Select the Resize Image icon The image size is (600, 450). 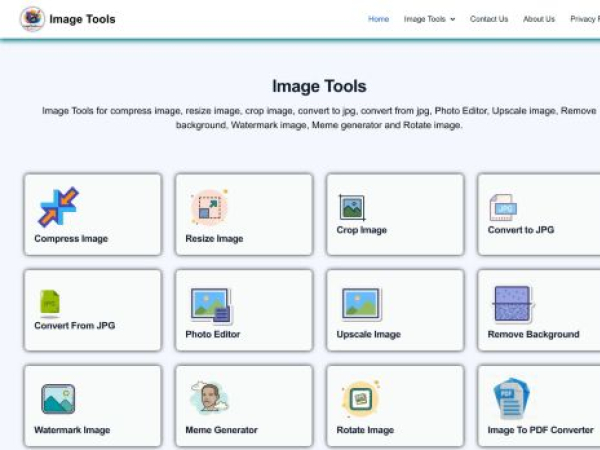coord(209,207)
